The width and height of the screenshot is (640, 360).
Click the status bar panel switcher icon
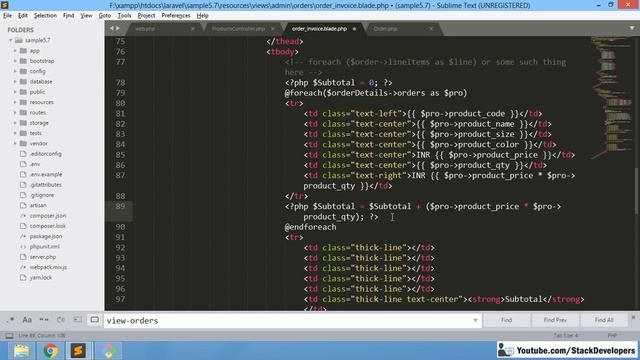click(x=9, y=336)
